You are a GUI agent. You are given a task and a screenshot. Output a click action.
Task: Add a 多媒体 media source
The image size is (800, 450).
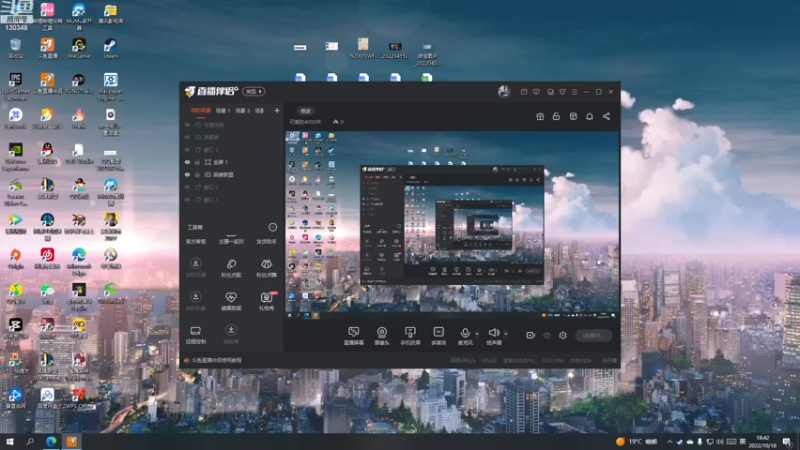pos(438,336)
